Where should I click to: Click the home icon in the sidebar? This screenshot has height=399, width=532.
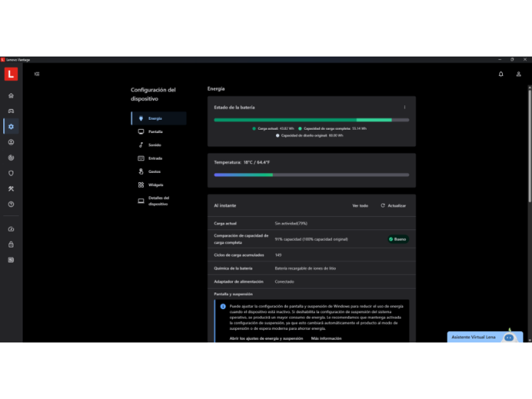click(x=11, y=96)
